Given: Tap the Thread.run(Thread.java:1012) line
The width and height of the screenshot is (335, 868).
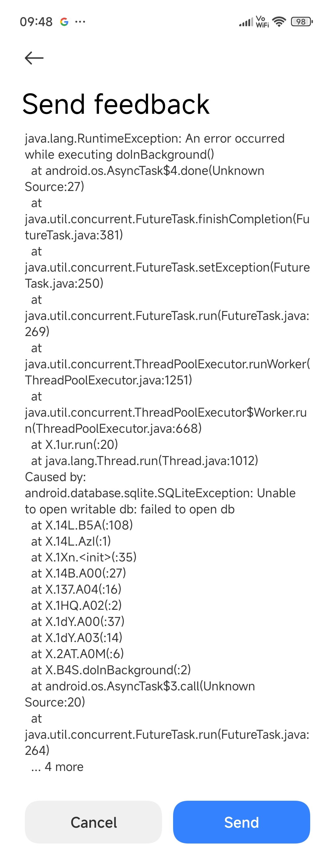Looking at the screenshot, I should pyautogui.click(x=145, y=461).
